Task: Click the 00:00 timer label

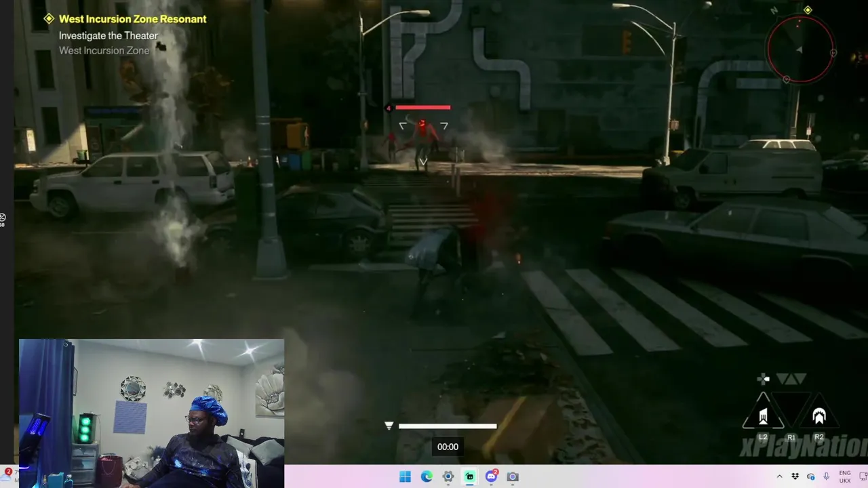Action: pos(448,447)
